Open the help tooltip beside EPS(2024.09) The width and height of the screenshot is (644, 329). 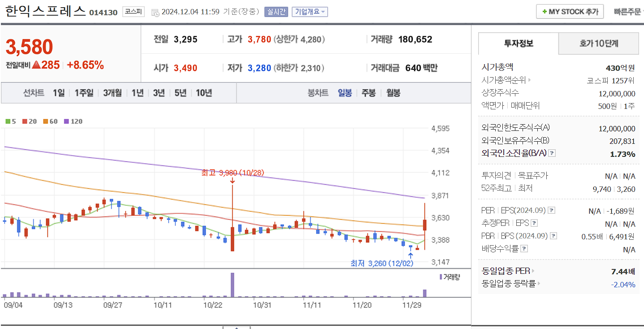[x=552, y=210]
